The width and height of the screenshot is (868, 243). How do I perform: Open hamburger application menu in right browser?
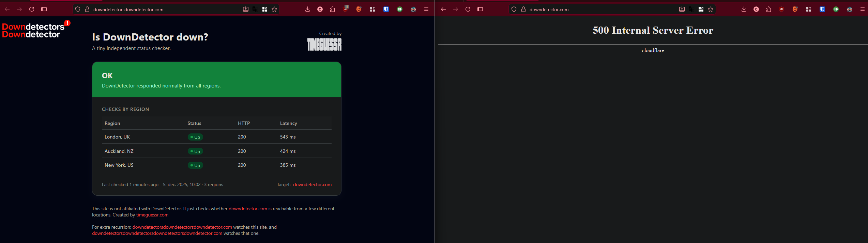pyautogui.click(x=863, y=9)
